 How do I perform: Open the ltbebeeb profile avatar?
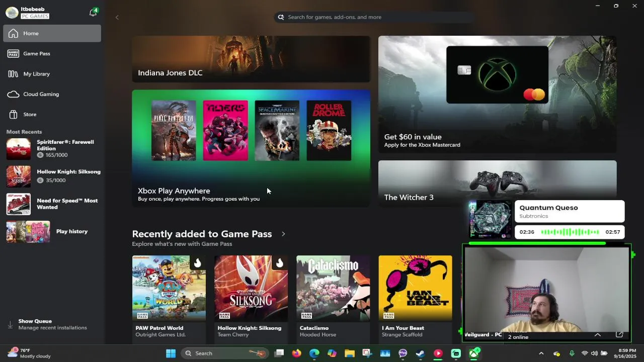[12, 13]
